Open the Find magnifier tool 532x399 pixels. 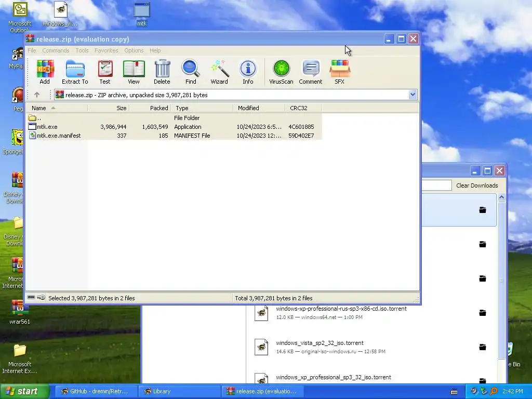click(191, 72)
